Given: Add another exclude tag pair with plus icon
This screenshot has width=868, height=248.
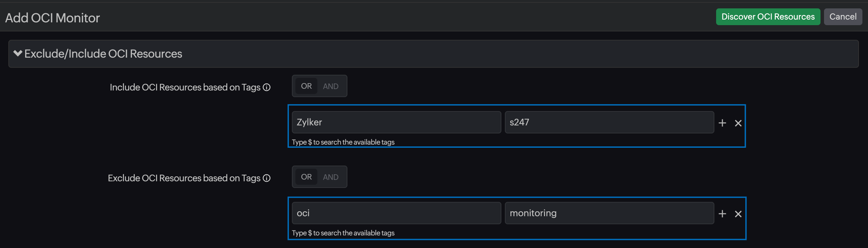Looking at the screenshot, I should 722,214.
